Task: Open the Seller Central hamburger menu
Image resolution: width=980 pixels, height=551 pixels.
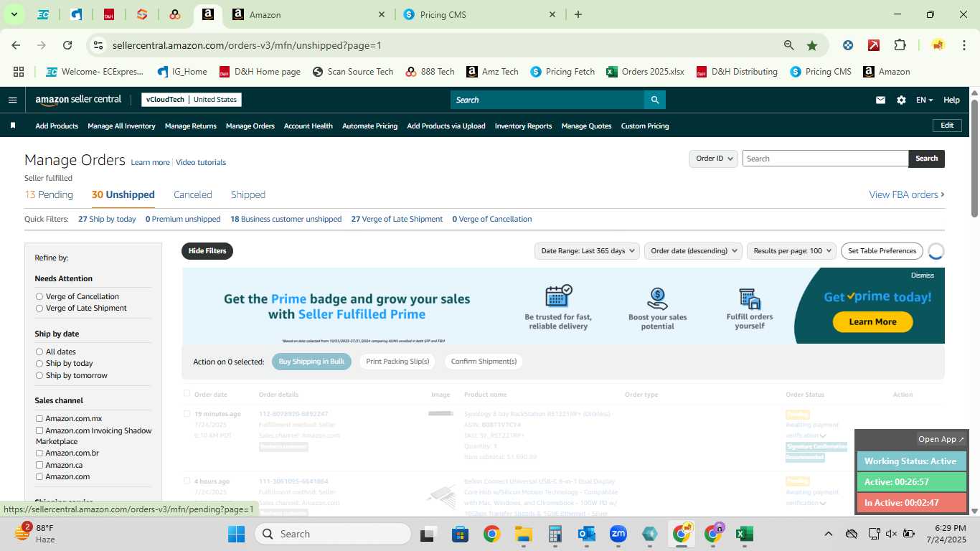Action: pos(12,100)
